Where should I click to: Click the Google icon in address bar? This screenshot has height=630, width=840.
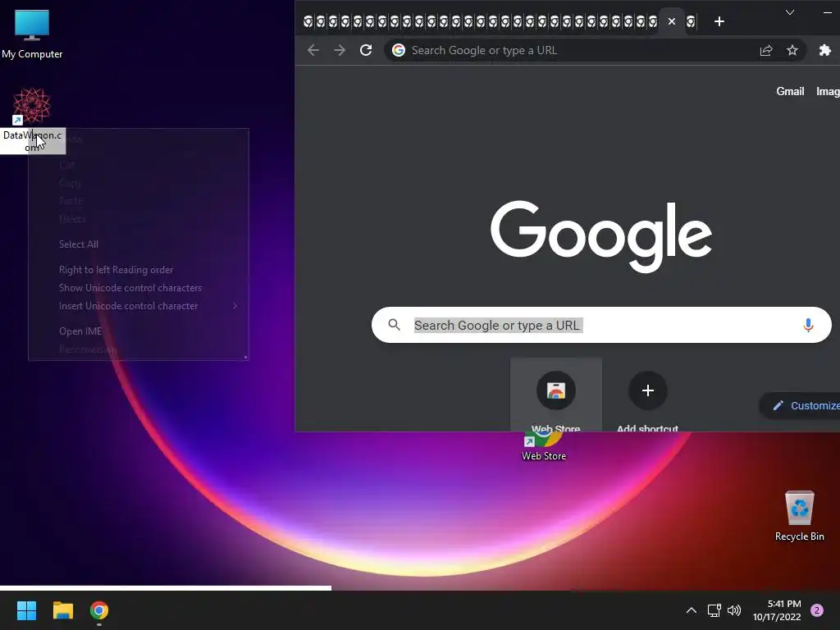(399, 50)
